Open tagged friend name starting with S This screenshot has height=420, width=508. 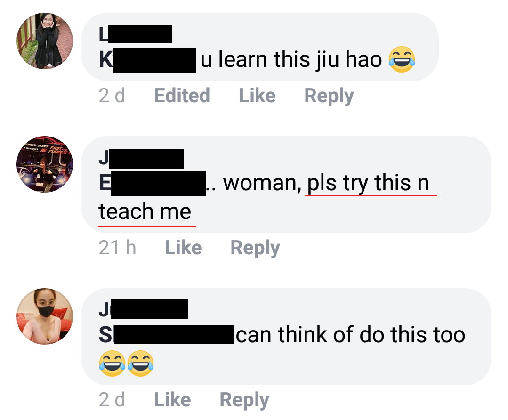coord(166,334)
